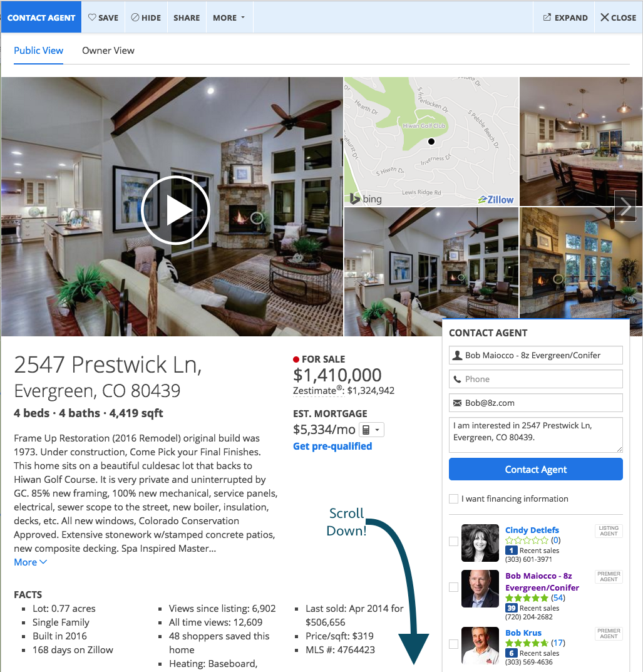
Task: Click the Zillow logo on the map
Action: tap(496, 200)
